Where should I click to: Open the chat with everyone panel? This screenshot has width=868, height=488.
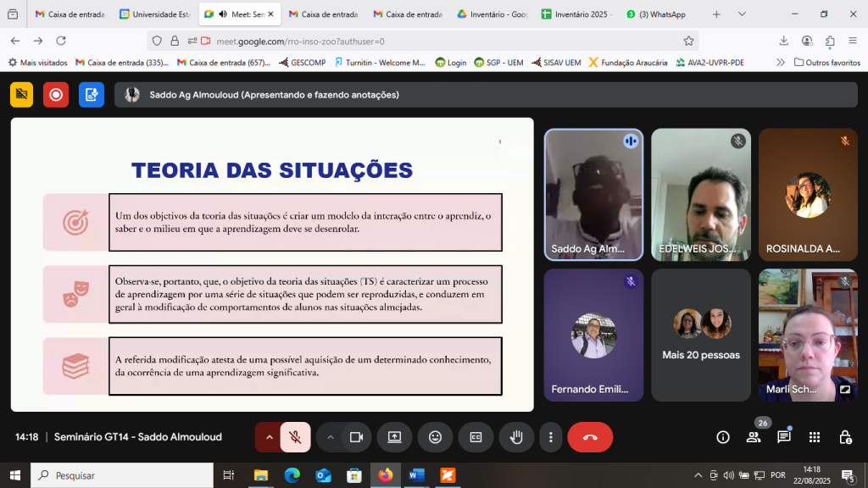coord(784,437)
